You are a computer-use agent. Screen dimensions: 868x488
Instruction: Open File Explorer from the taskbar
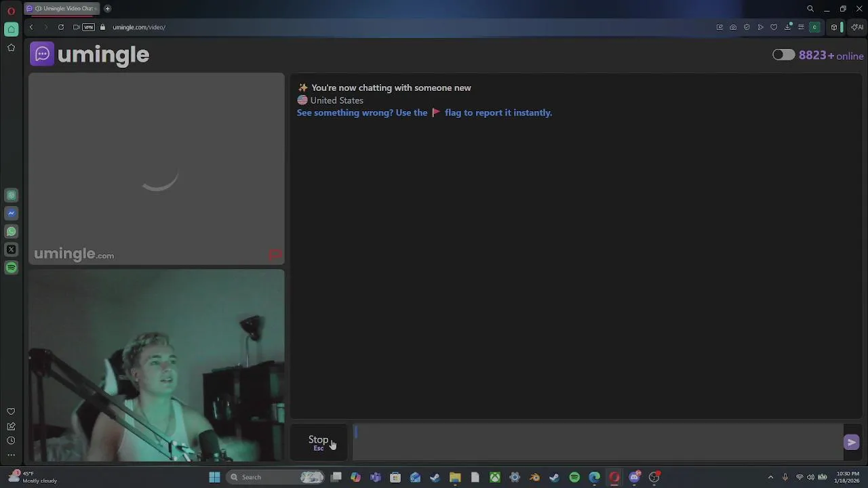coord(455,477)
